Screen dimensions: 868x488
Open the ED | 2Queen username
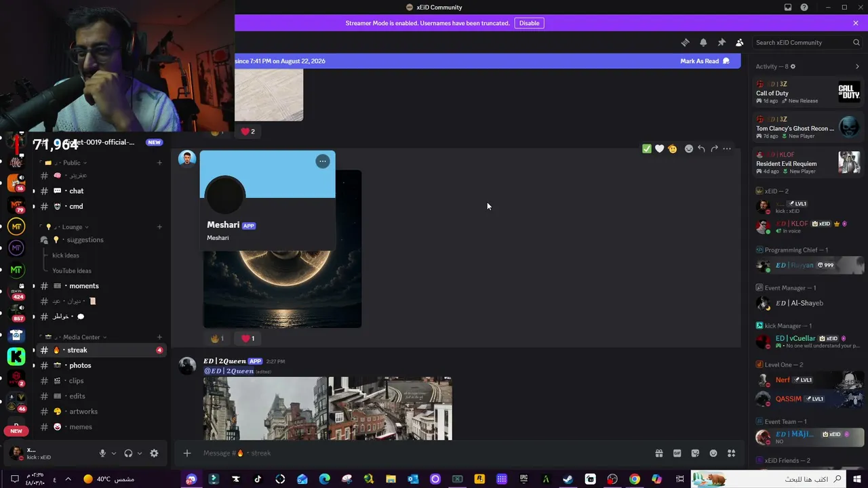pyautogui.click(x=224, y=361)
